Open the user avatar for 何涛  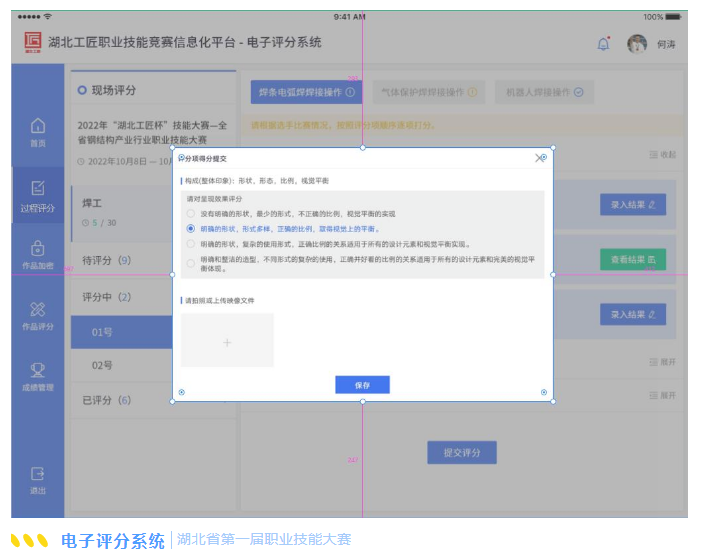point(637,44)
